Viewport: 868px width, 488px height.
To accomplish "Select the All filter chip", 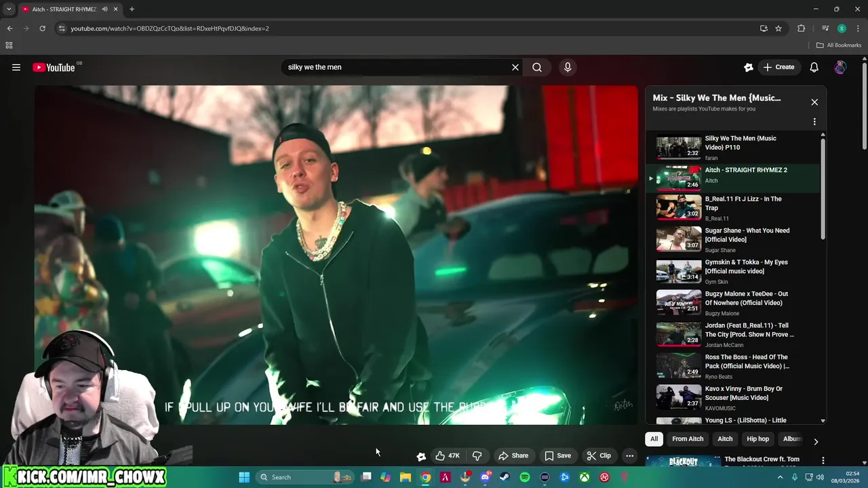I will pos(654,439).
